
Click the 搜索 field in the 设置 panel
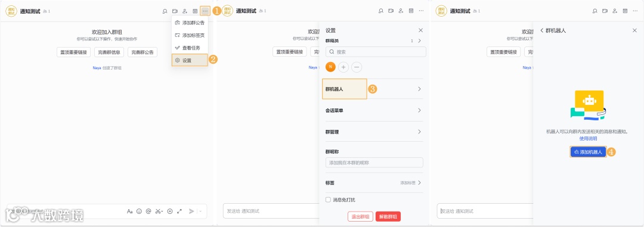[x=376, y=52]
